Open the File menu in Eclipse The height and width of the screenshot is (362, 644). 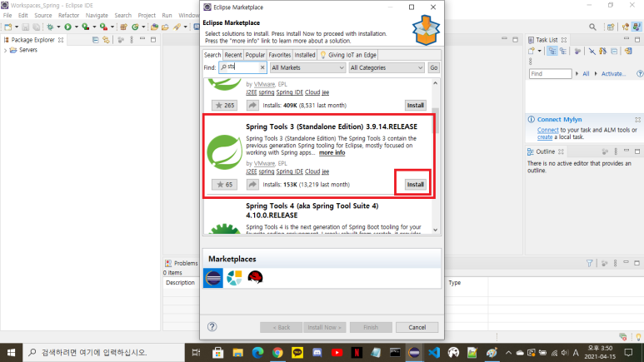pyautogui.click(x=7, y=15)
